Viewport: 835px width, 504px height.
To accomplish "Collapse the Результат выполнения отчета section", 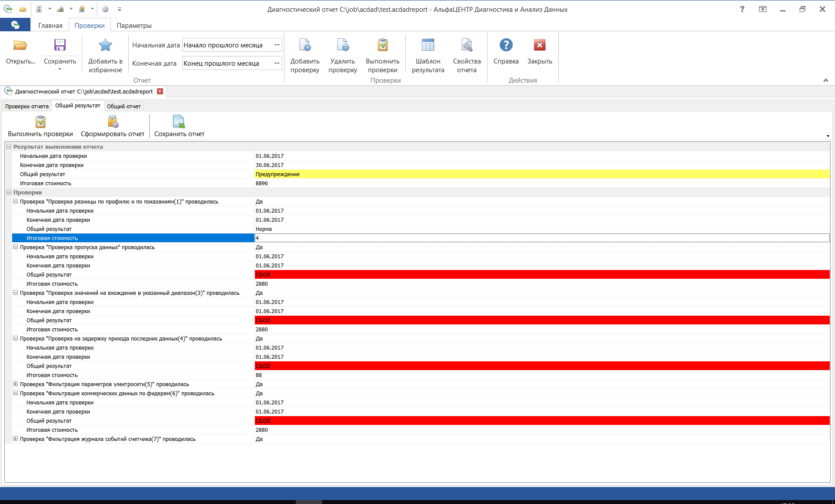I will 9,147.
